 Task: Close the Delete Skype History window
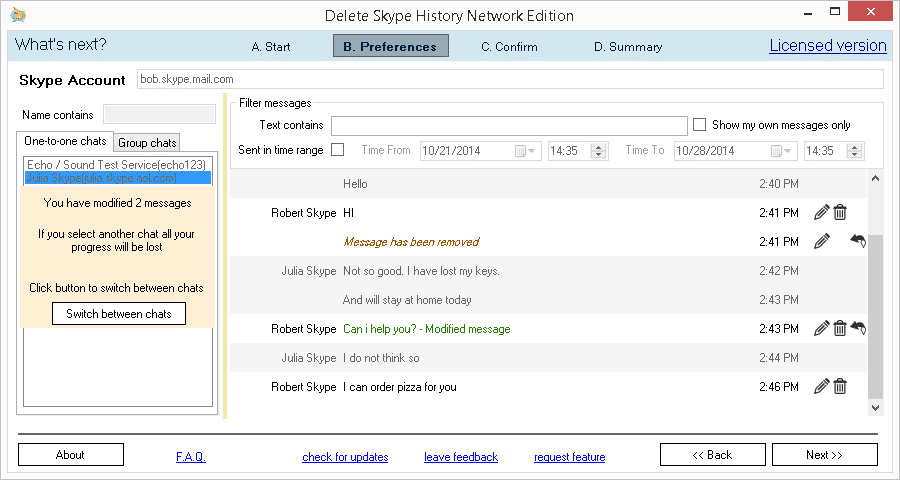click(872, 12)
